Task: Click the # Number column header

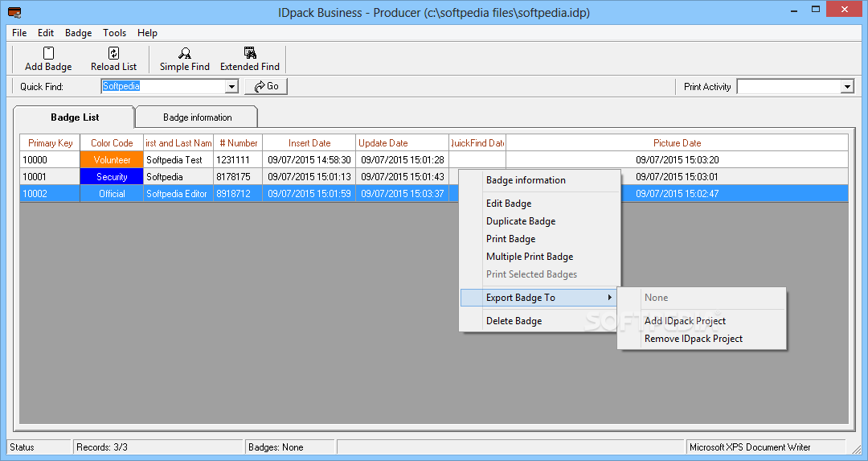Action: tap(238, 143)
